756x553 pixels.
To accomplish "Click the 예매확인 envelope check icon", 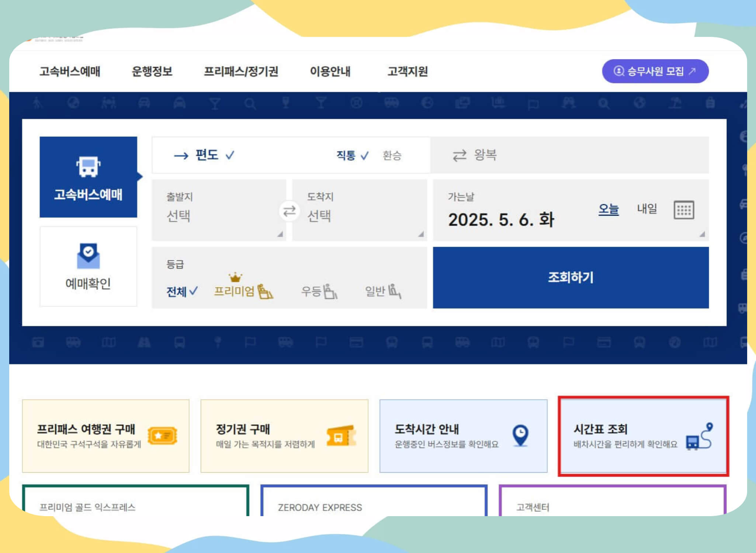I will click(x=88, y=256).
